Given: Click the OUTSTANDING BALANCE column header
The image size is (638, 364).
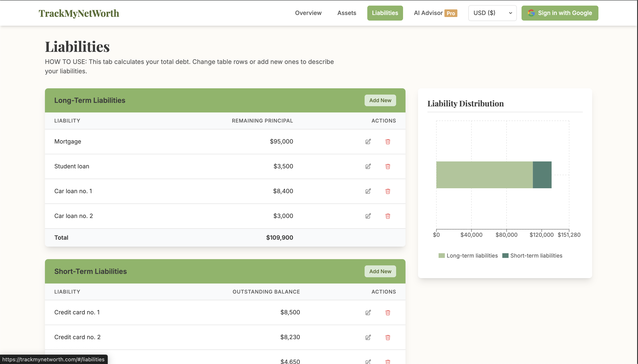Looking at the screenshot, I should point(266,292).
